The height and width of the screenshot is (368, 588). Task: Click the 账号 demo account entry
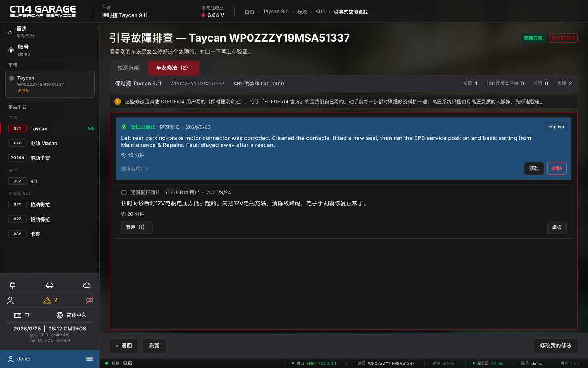tap(50, 50)
